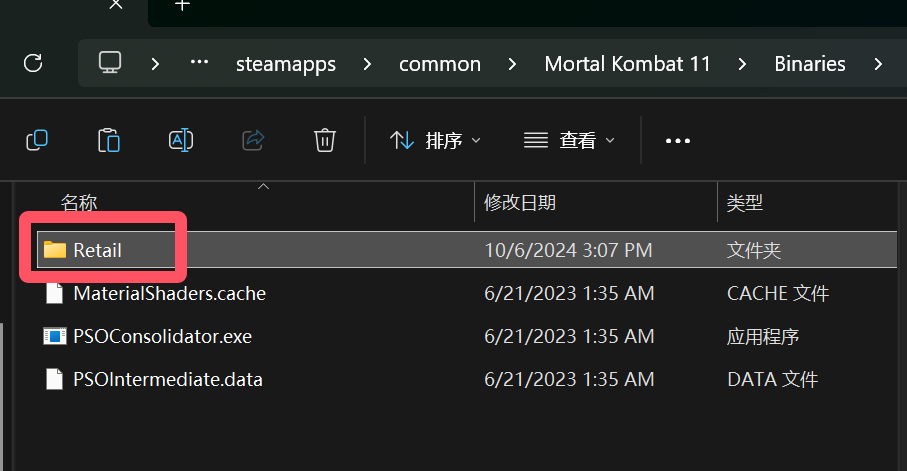Screen dimensions: 907x471
Task: Open a new tab with plus button
Action: 181,6
